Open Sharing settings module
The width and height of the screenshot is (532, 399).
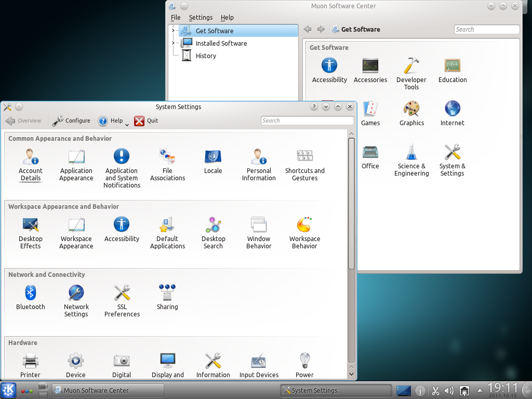tap(167, 298)
